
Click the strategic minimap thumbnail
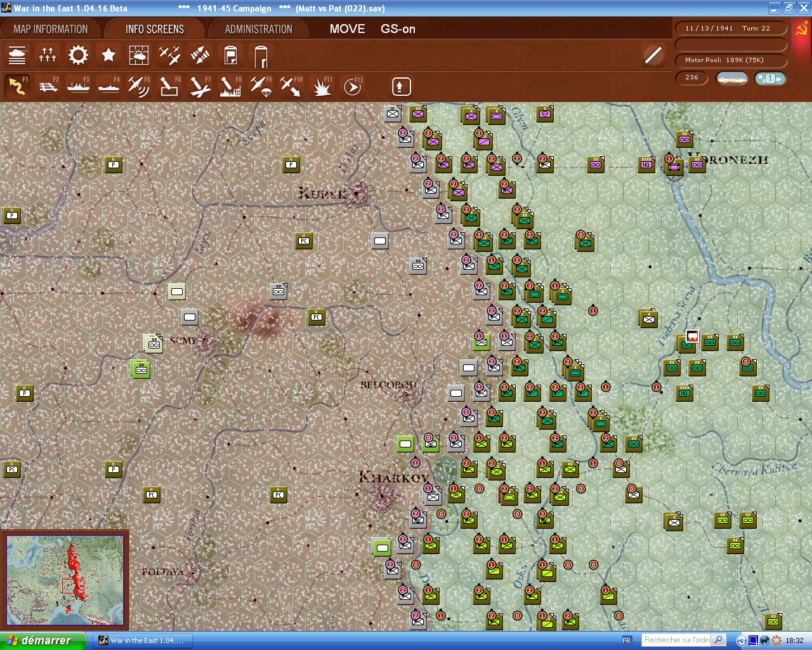[65, 581]
